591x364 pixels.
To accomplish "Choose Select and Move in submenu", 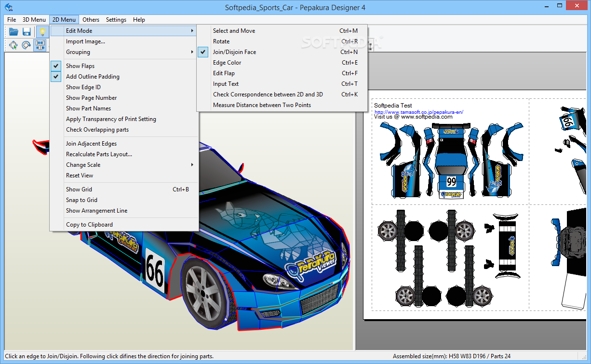I will point(282,31).
